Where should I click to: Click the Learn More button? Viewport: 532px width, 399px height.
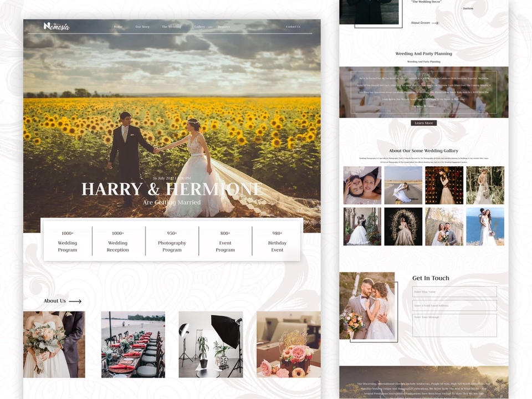click(x=423, y=123)
